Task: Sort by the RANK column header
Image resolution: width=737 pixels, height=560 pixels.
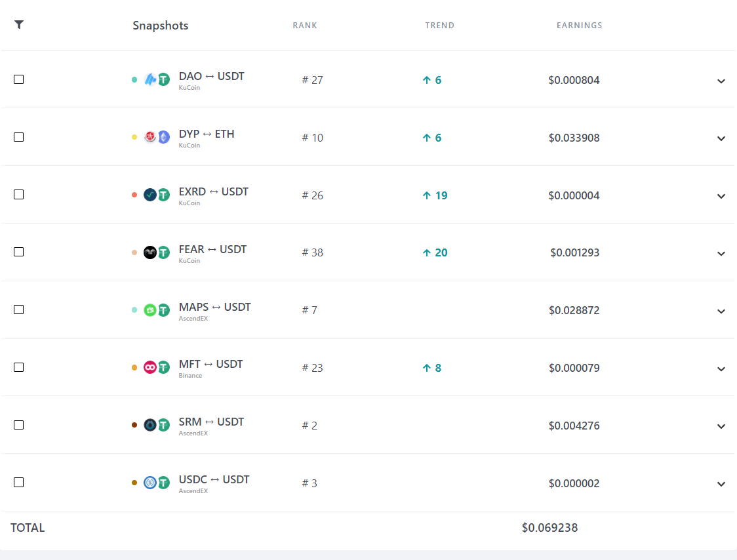Action: 305,26
